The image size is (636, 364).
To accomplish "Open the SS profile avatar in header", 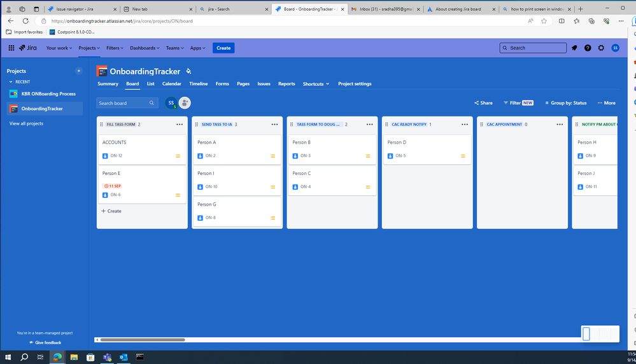I will pos(616,48).
